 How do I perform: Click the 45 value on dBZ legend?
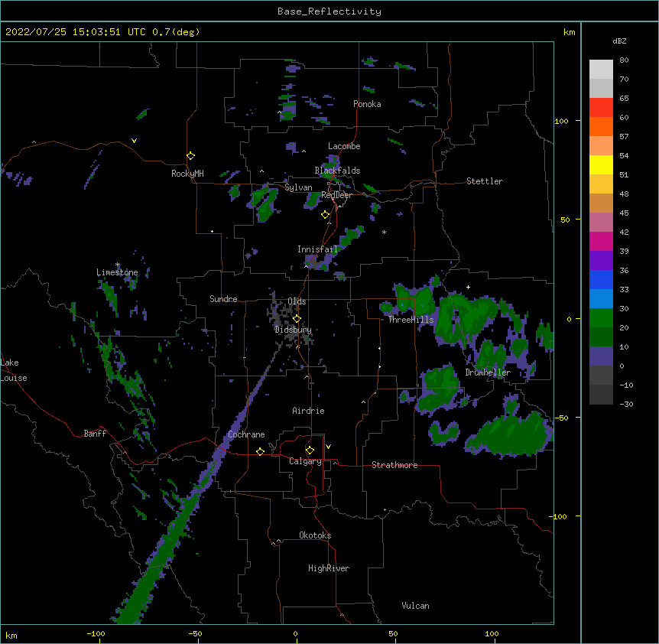tap(624, 213)
